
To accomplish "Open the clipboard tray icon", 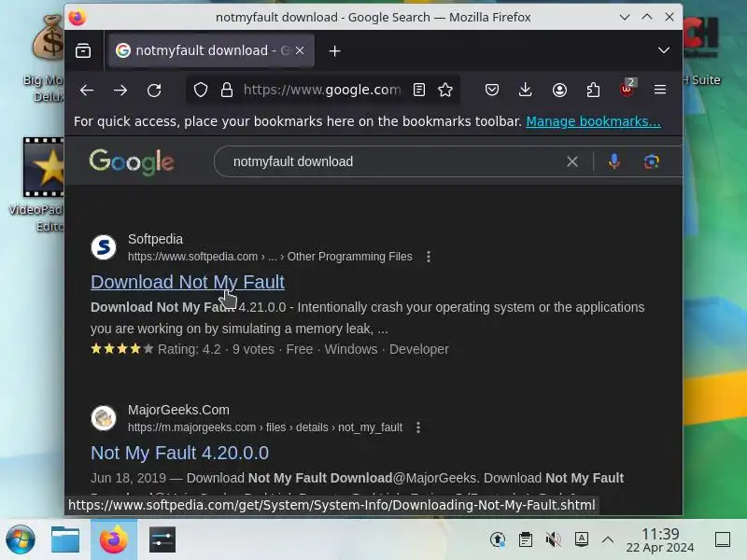I will coord(526,539).
